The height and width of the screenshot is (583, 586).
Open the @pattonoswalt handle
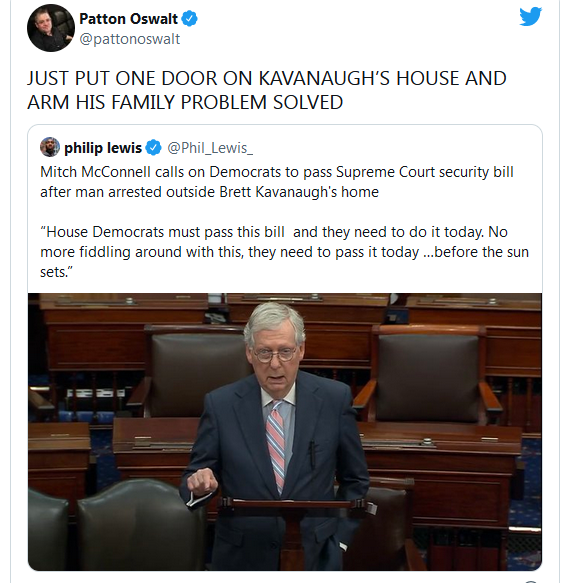point(130,39)
